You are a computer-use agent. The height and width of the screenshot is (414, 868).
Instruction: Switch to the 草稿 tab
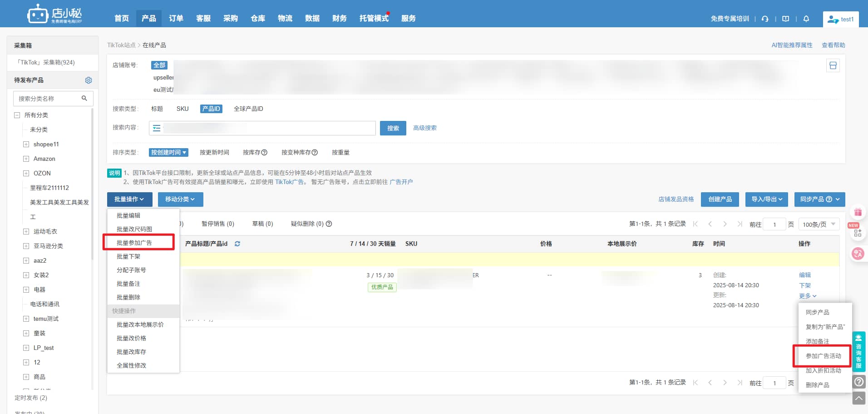click(x=262, y=224)
